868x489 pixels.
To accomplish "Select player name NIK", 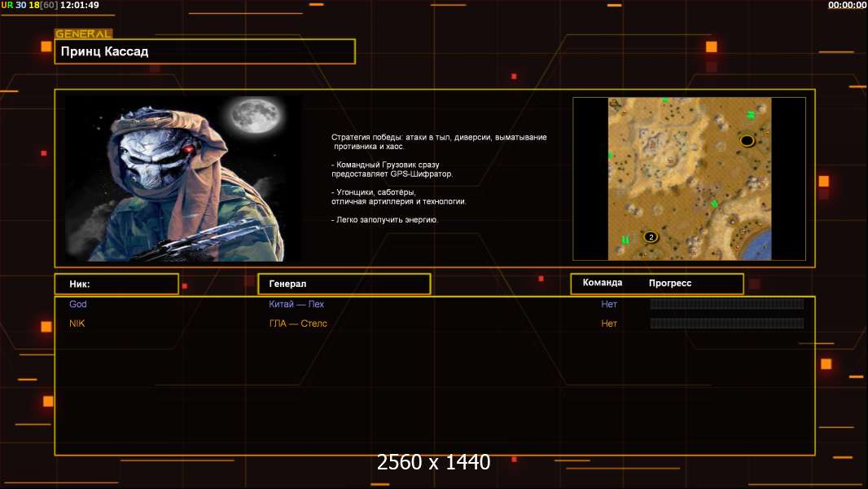I will (77, 324).
